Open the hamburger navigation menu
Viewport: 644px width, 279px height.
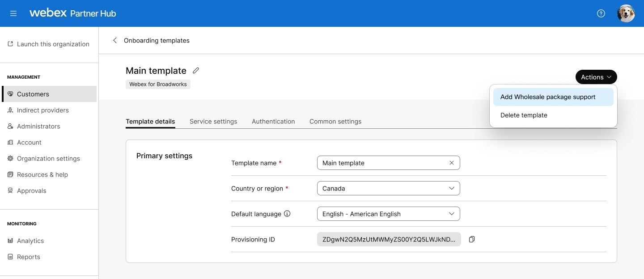(13, 13)
